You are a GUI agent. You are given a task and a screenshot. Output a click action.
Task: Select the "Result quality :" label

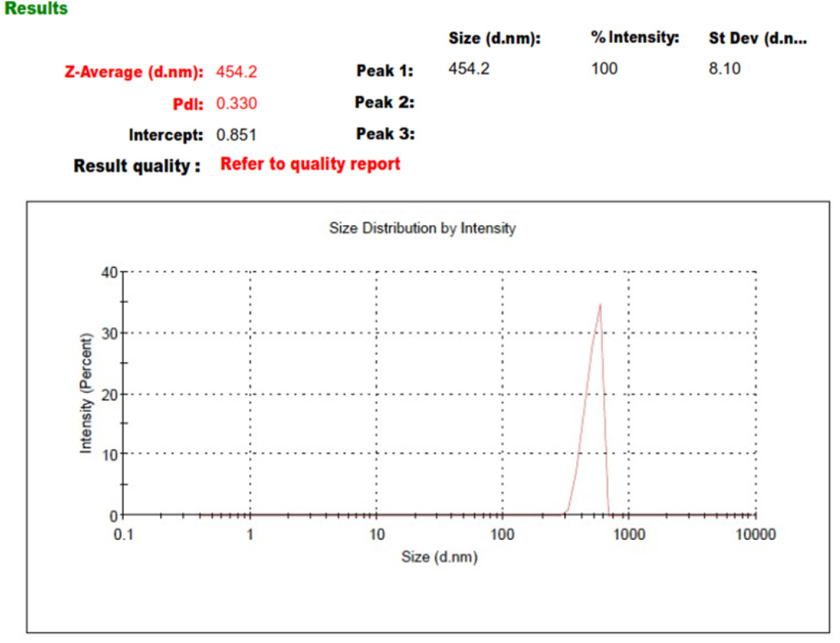137,166
